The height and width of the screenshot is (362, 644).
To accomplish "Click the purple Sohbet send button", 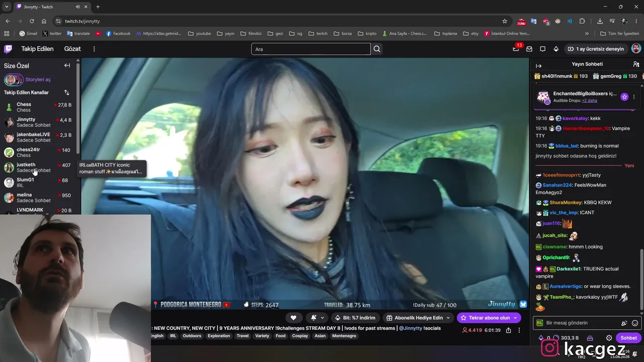I will click(628, 338).
